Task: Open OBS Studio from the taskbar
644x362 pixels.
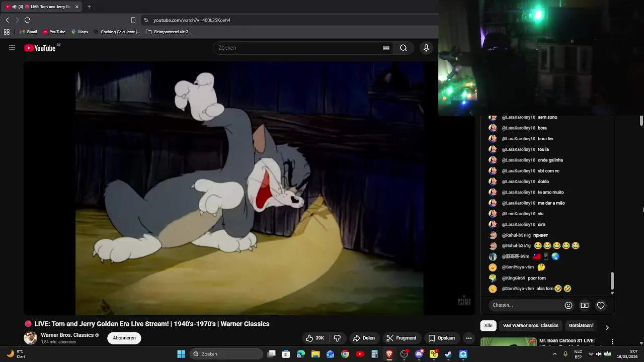Action: [404, 354]
